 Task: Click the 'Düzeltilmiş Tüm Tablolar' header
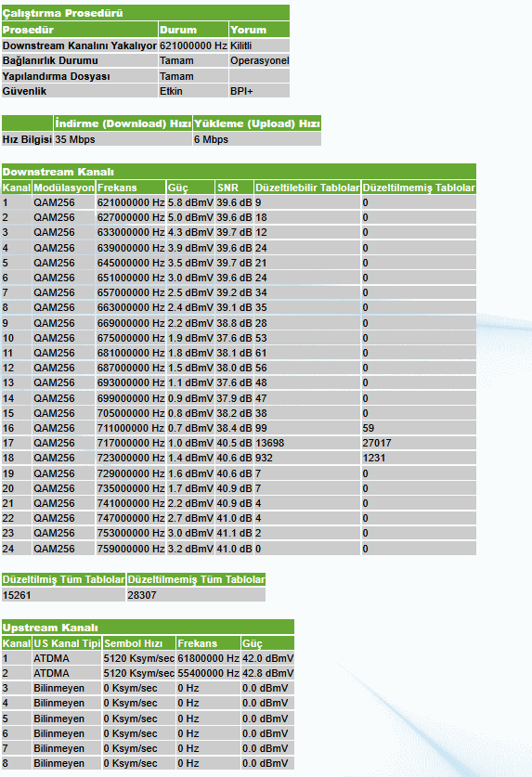coord(63,579)
